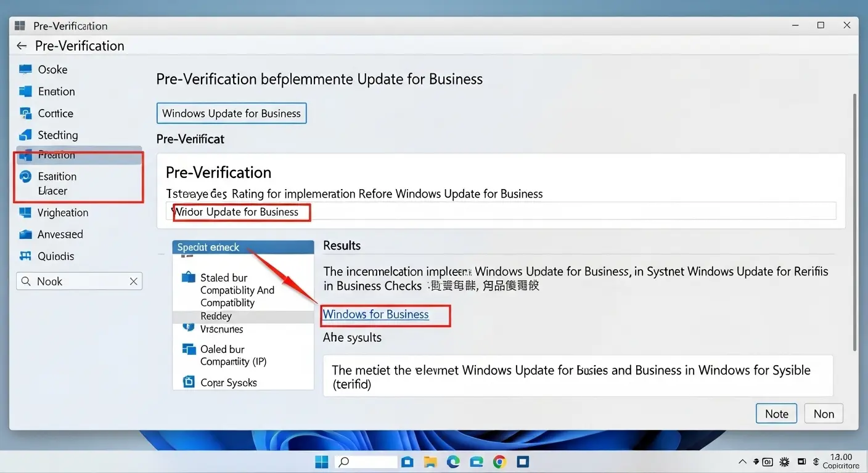Open the Store icon next to taskbar search
This screenshot has width=868, height=473.
tap(407, 462)
